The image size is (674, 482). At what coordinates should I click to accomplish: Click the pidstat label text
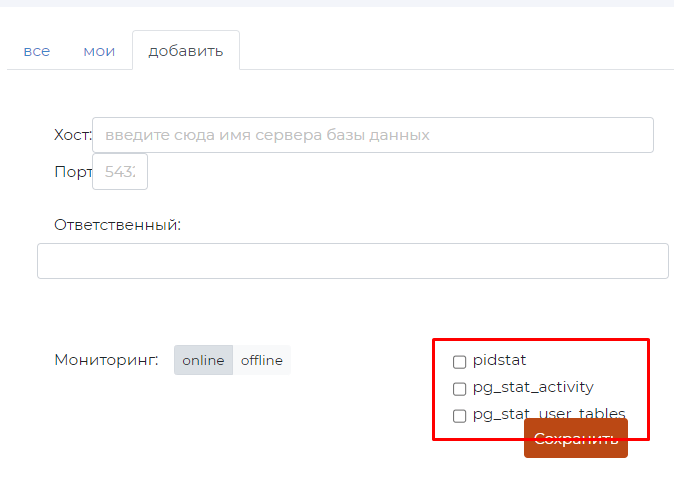tap(499, 361)
